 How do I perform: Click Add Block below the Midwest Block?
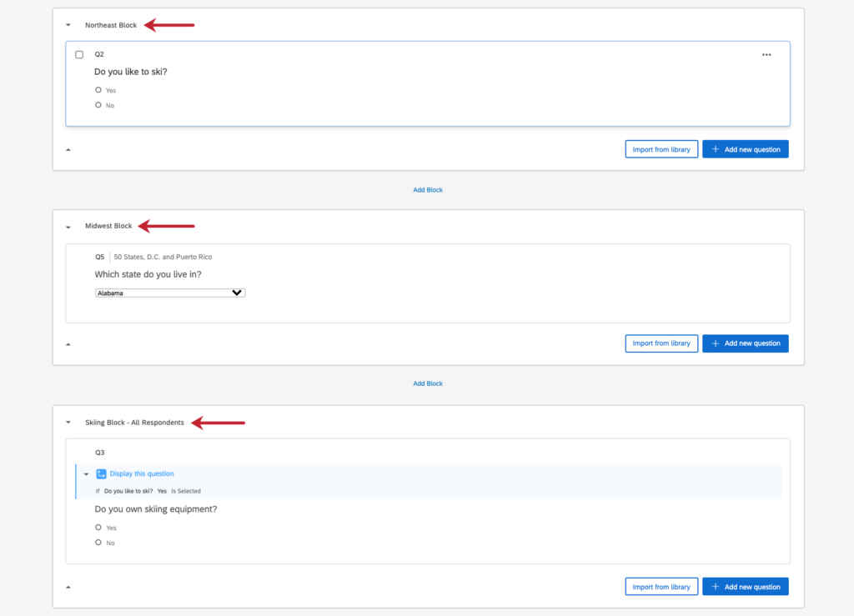pos(428,383)
